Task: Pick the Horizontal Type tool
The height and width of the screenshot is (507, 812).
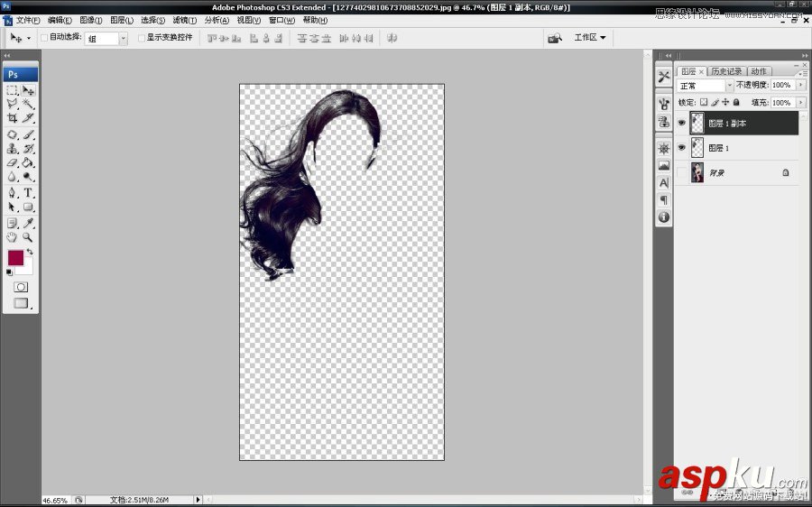Action: (x=29, y=192)
